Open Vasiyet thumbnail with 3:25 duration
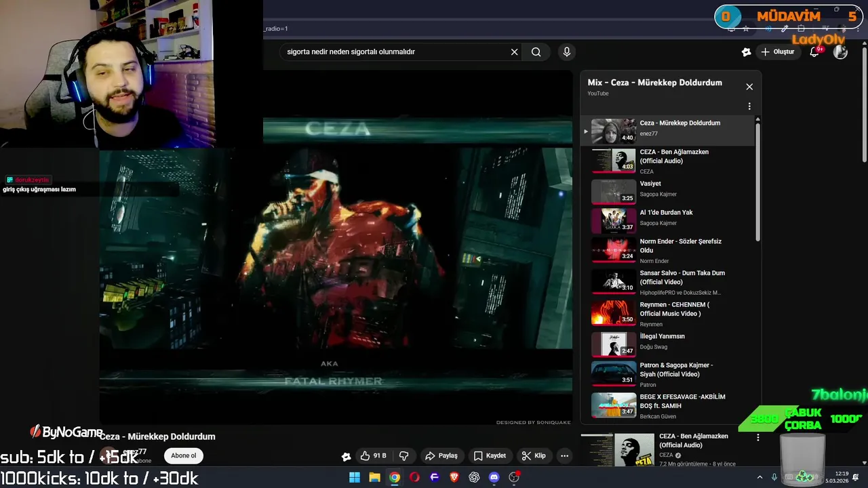This screenshot has height=488, width=868. tap(614, 191)
